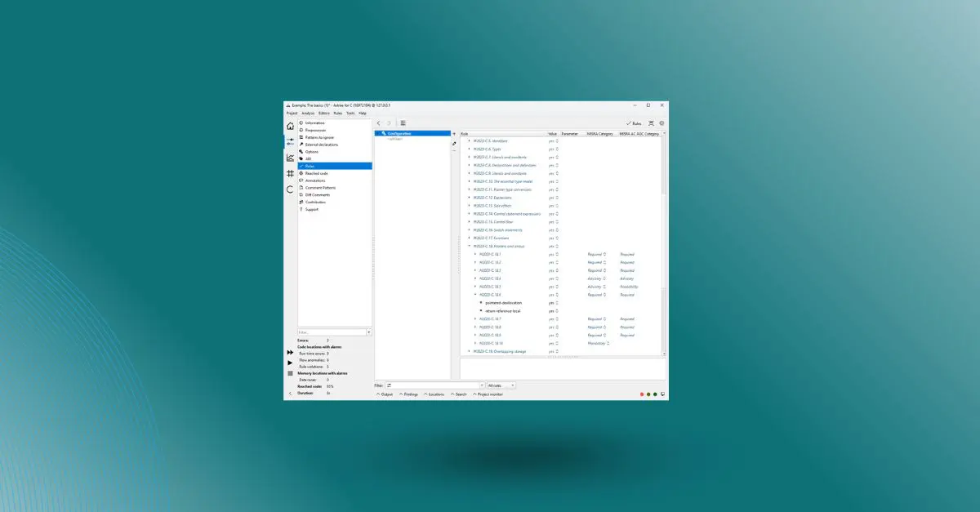Stop analysis with the square icon
980x512 pixels.
click(x=290, y=373)
